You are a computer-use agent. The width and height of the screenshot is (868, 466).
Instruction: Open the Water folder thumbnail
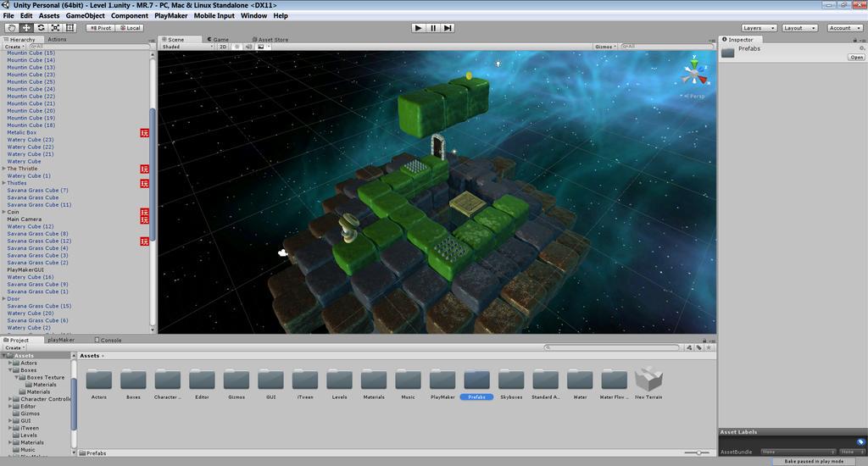pos(580,380)
